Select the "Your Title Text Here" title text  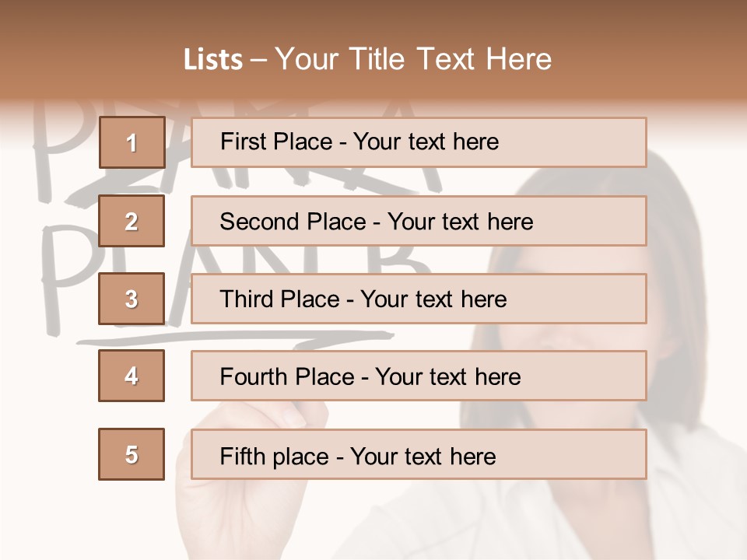coord(413,59)
